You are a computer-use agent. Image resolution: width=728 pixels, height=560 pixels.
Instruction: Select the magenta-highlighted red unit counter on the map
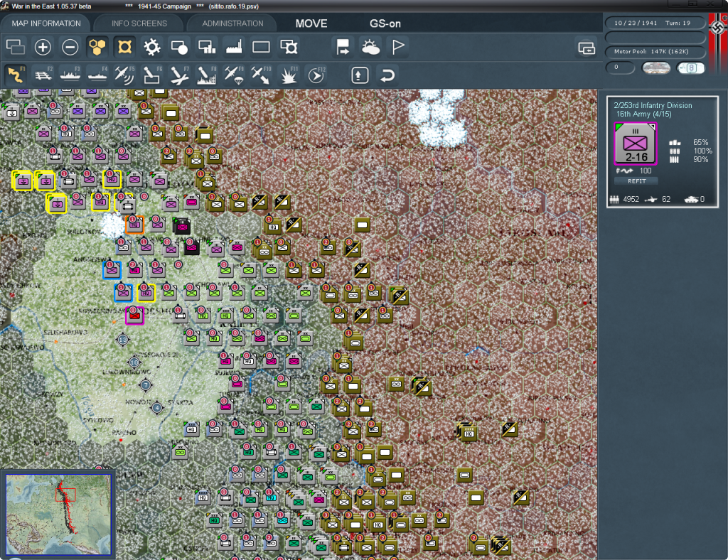pyautogui.click(x=134, y=316)
